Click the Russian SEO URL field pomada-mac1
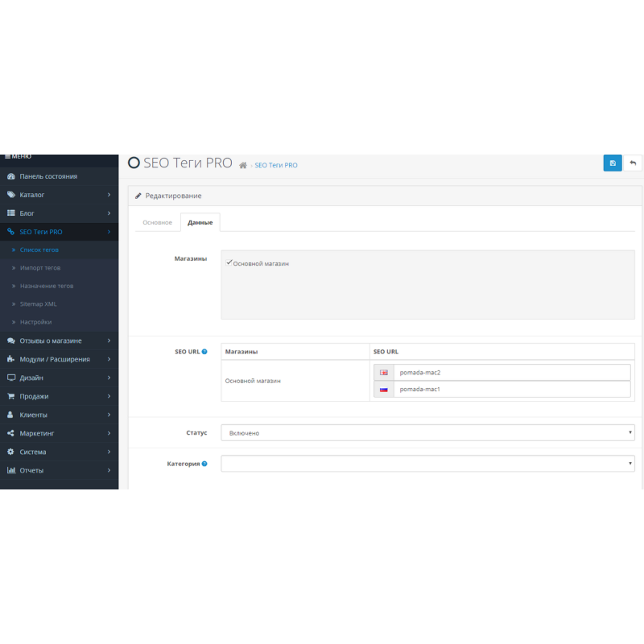This screenshot has width=644, height=644. pos(511,389)
